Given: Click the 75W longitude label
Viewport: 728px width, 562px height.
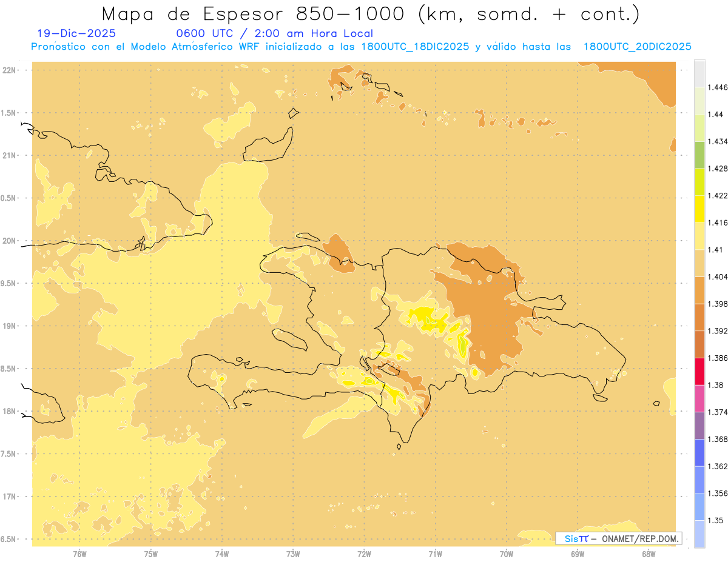Looking at the screenshot, I should (x=151, y=554).
